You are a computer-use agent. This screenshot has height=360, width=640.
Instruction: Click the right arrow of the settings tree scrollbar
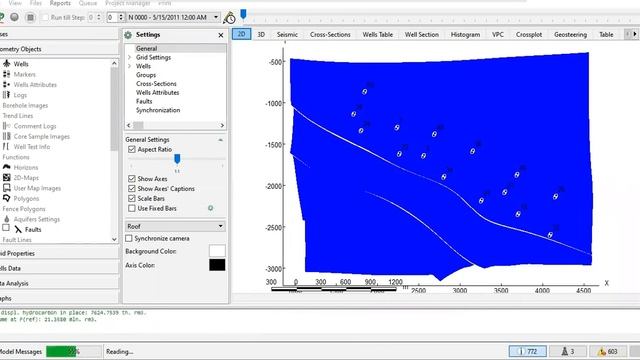pos(222,125)
